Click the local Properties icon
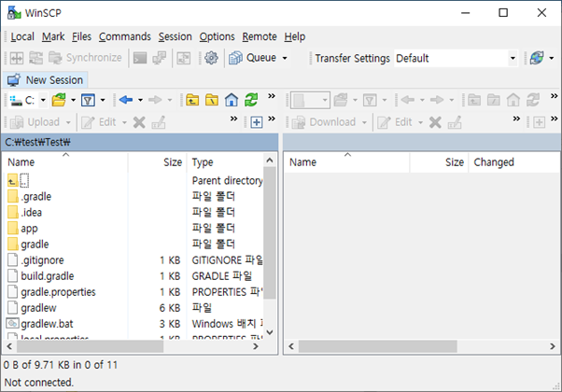Screen dimensions: 562x392 click(x=159, y=122)
